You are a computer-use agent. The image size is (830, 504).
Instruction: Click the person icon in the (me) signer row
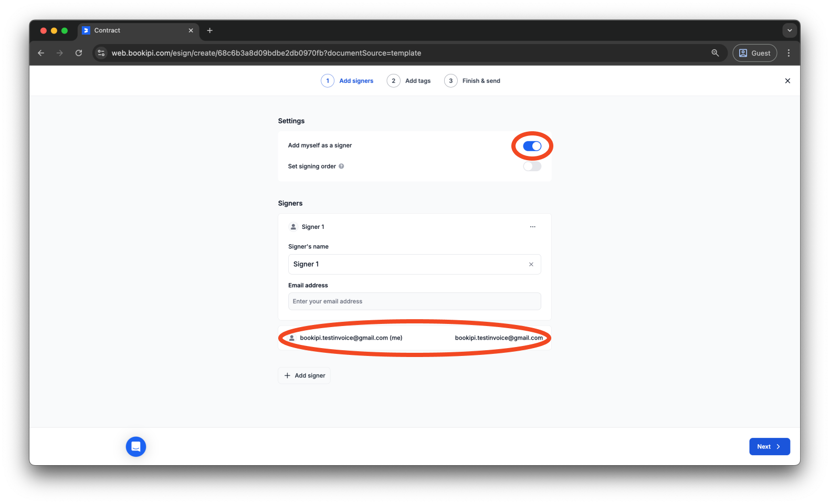click(292, 338)
